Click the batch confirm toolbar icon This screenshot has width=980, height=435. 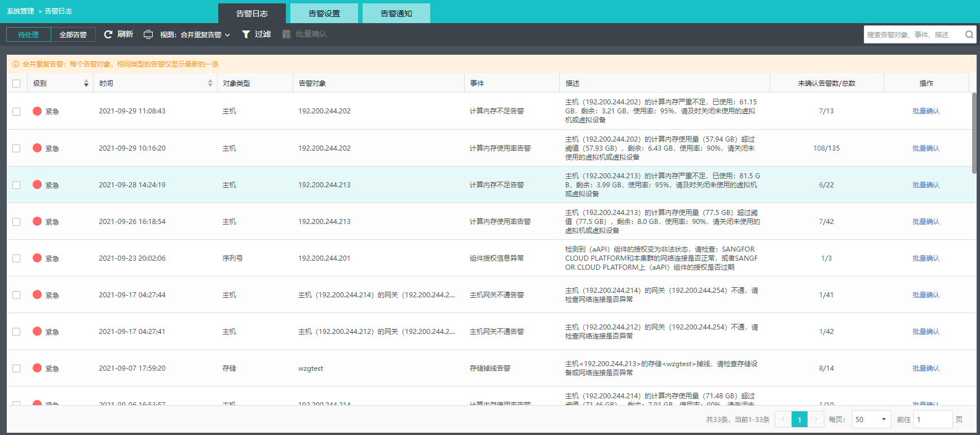286,34
